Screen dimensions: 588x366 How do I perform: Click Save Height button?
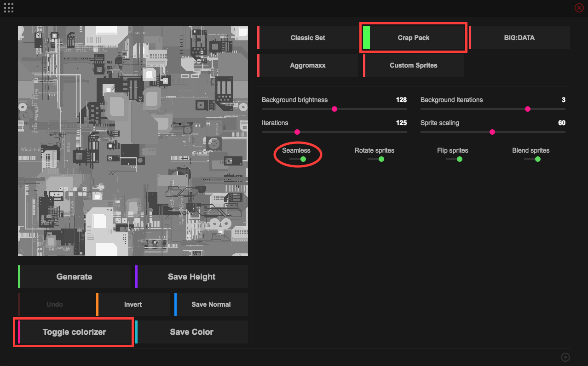[192, 277]
